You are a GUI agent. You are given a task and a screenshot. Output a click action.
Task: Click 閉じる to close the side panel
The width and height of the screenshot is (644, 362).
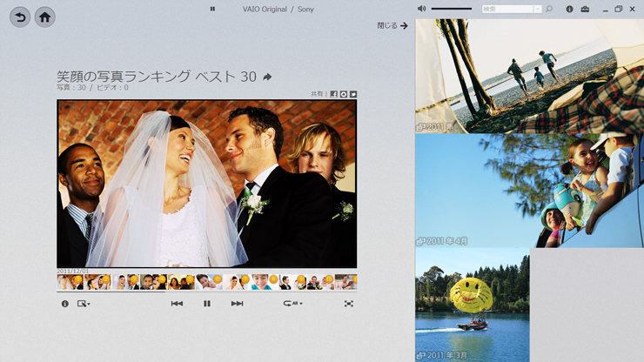(392, 26)
